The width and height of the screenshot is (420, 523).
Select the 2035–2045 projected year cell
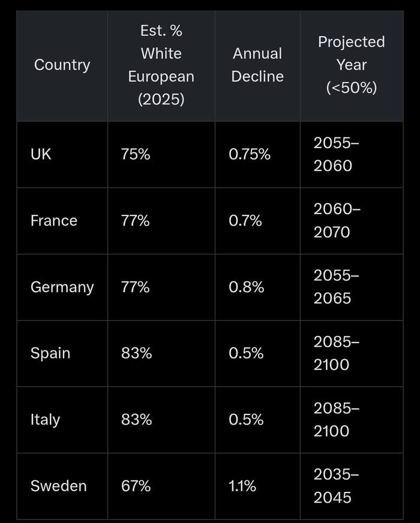[x=336, y=486]
